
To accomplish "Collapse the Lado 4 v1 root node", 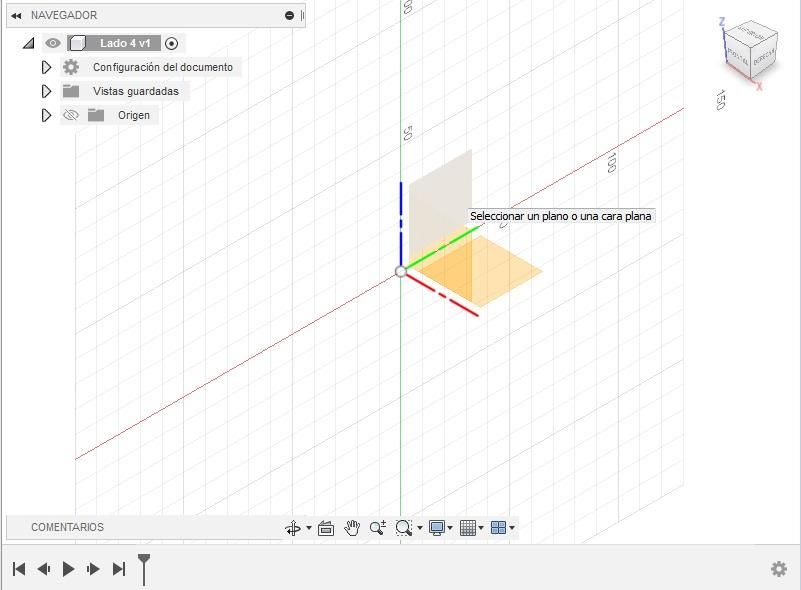I will tap(29, 43).
